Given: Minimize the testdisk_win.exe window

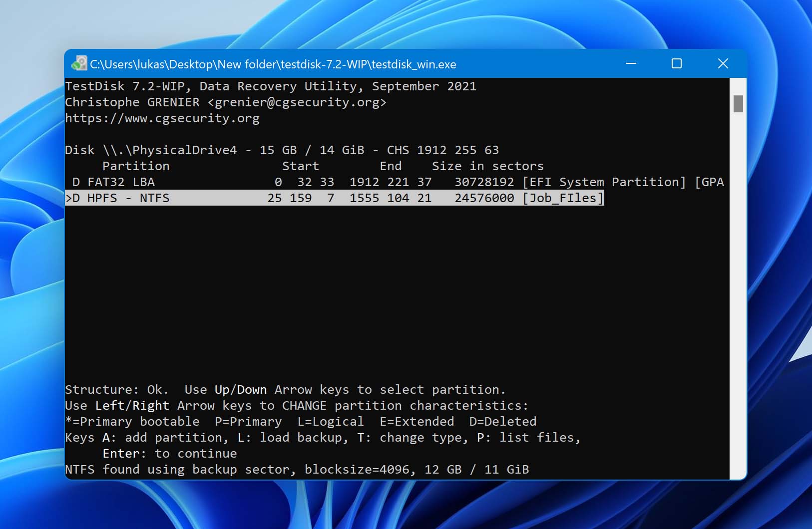Looking at the screenshot, I should pyautogui.click(x=631, y=64).
